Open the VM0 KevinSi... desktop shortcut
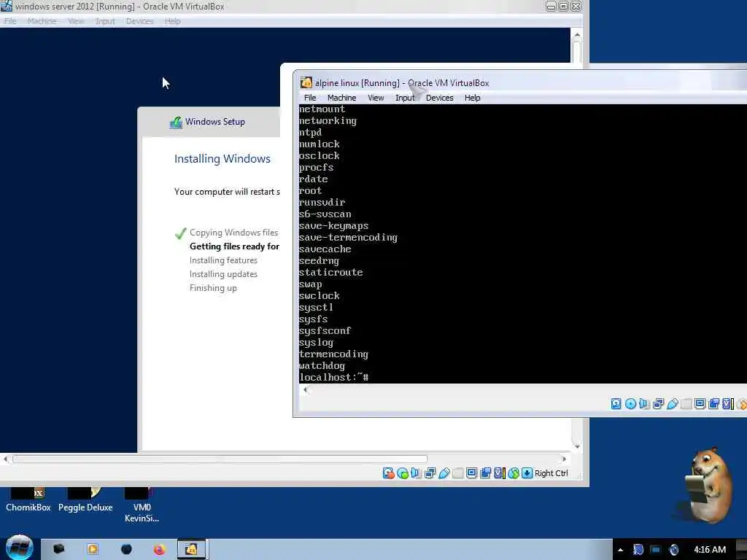Screen dimensions: 747x560 [142, 506]
